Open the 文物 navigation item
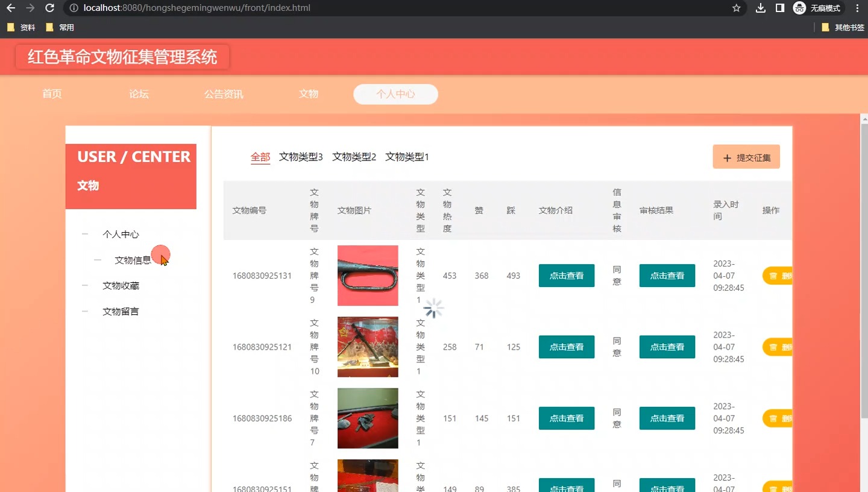 point(309,94)
